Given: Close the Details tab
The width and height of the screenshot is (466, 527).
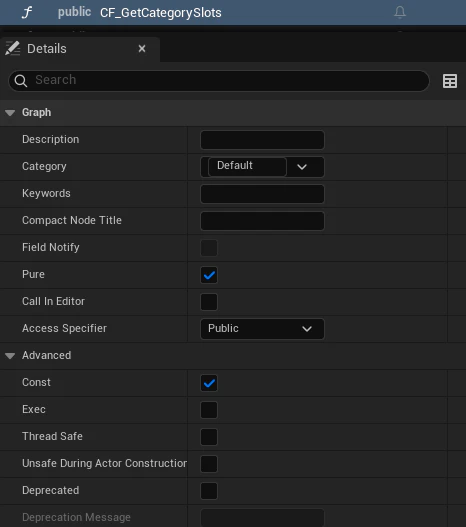Looking at the screenshot, I should pyautogui.click(x=142, y=49).
